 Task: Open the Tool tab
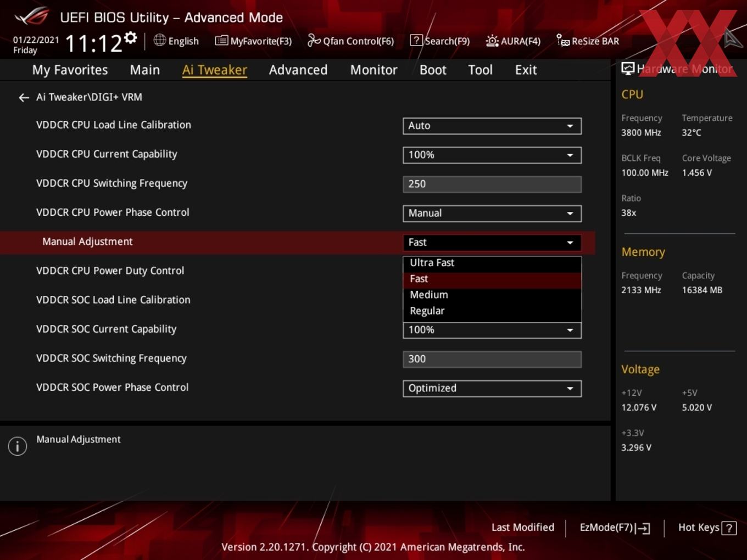point(480,70)
